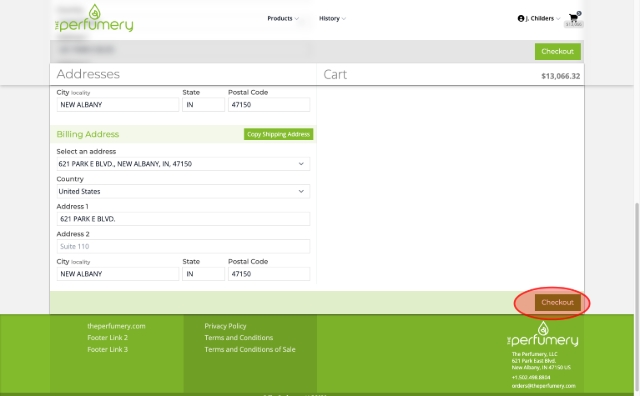The image size is (640, 396).
Task: Open Terms and Conditions of Sale link
Action: pos(250,349)
